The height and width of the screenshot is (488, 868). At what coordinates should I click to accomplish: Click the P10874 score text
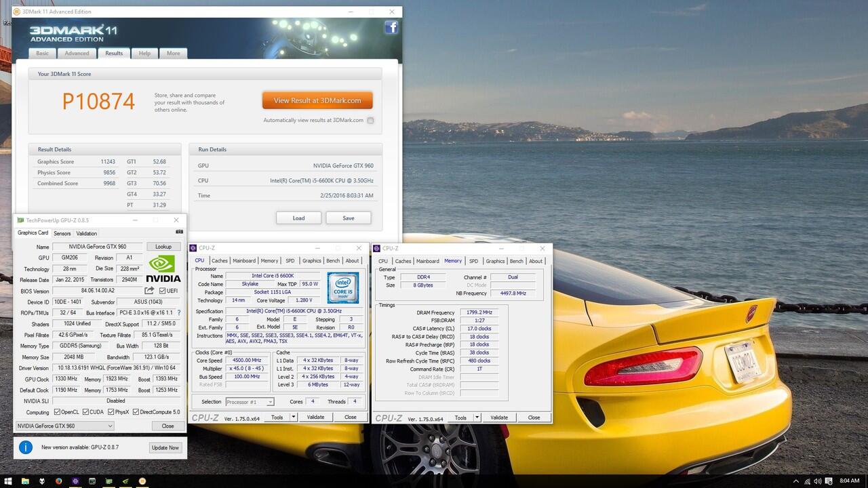click(x=98, y=101)
